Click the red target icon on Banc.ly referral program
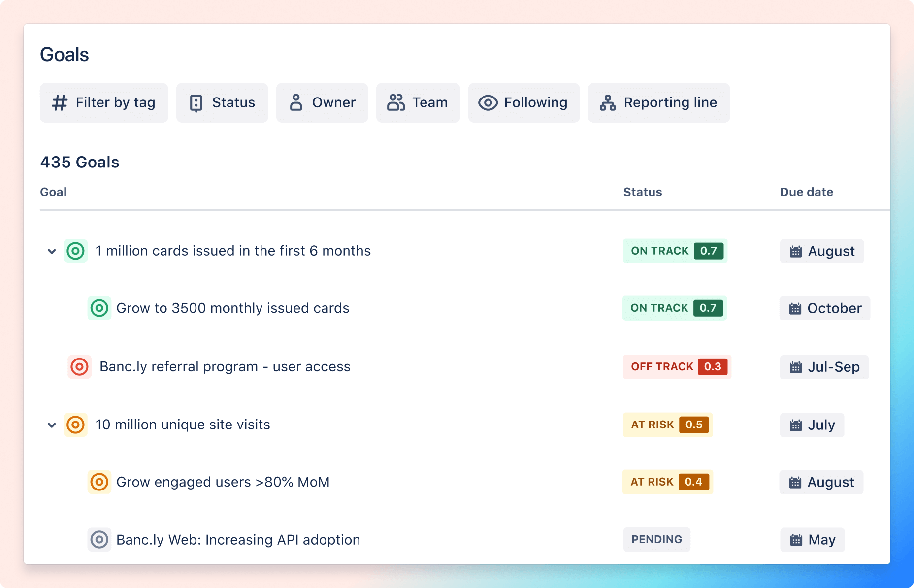 tap(79, 366)
